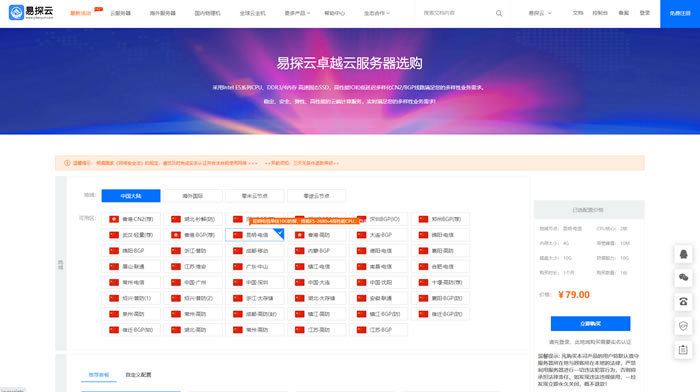Select the 大连-BGP availability zone
The width and height of the screenshot is (700, 392).
click(x=379, y=235)
